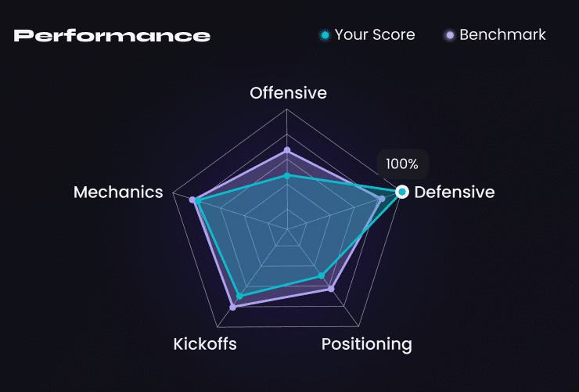Screen dimensions: 579x392
Task: Click the 100% tooltip bubble
Action: 402,164
